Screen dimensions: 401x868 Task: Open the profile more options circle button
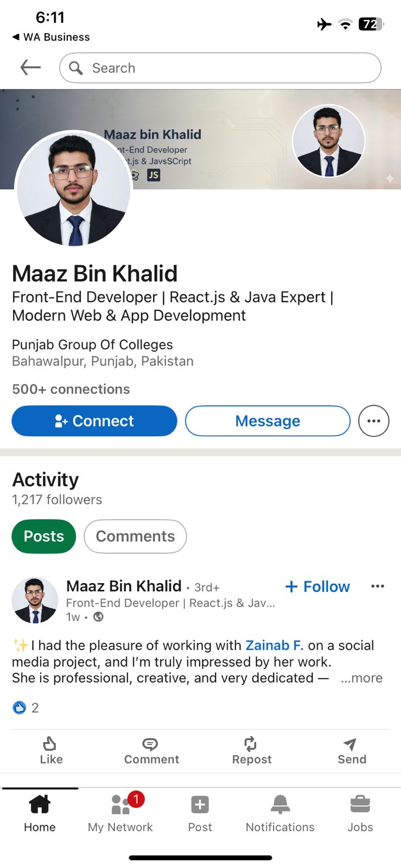click(x=373, y=421)
